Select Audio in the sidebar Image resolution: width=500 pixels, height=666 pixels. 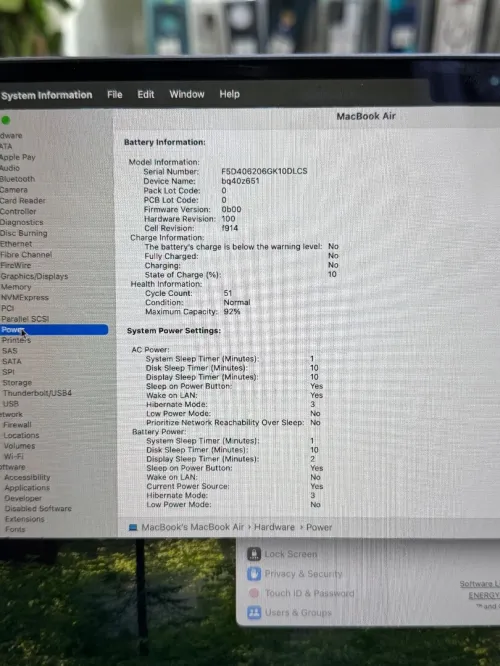[10, 168]
